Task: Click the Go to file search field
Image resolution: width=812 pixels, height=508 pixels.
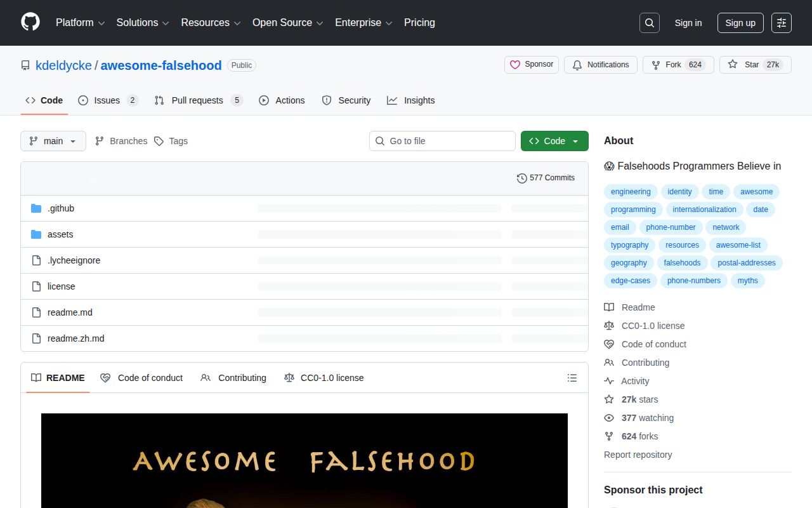Action: (442, 141)
